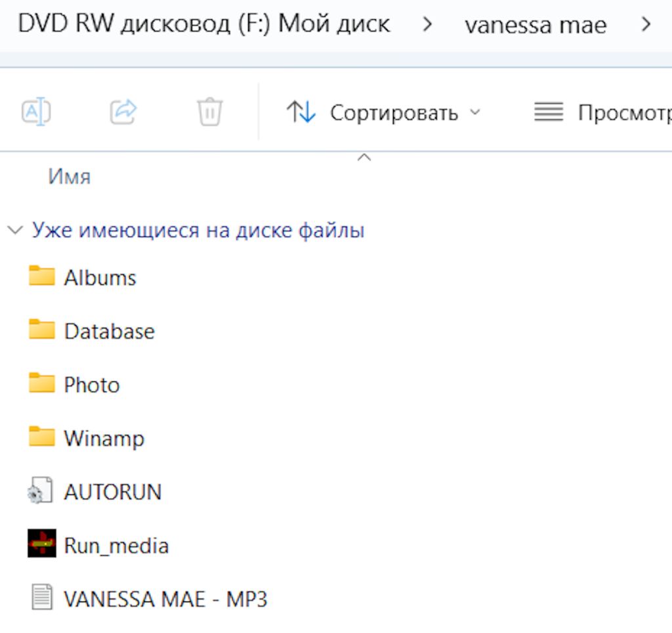Screen dimensions: 672x633
Task: Click the Delete trash can icon
Action: 209,112
